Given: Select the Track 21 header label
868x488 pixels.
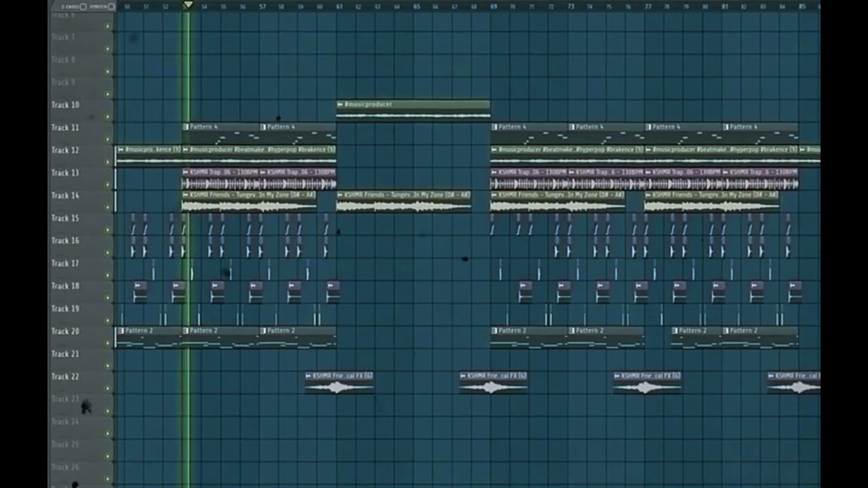Looking at the screenshot, I should click(65, 354).
